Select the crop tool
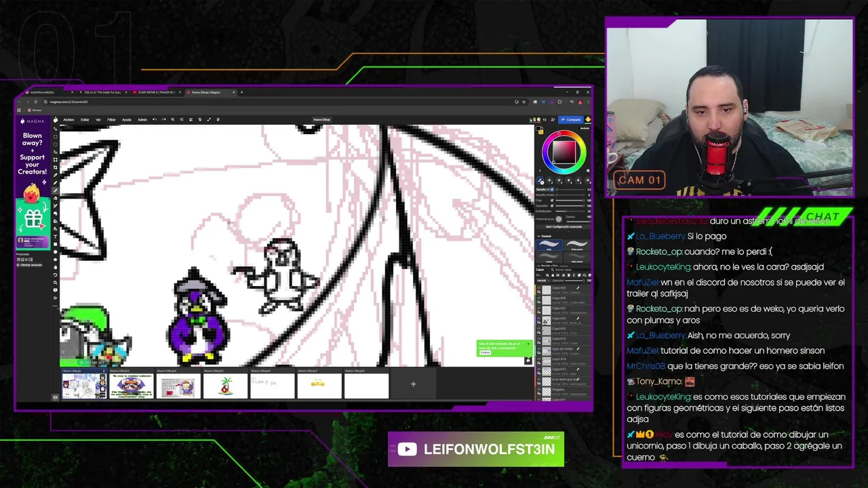The width and height of the screenshot is (868, 488). point(55,167)
